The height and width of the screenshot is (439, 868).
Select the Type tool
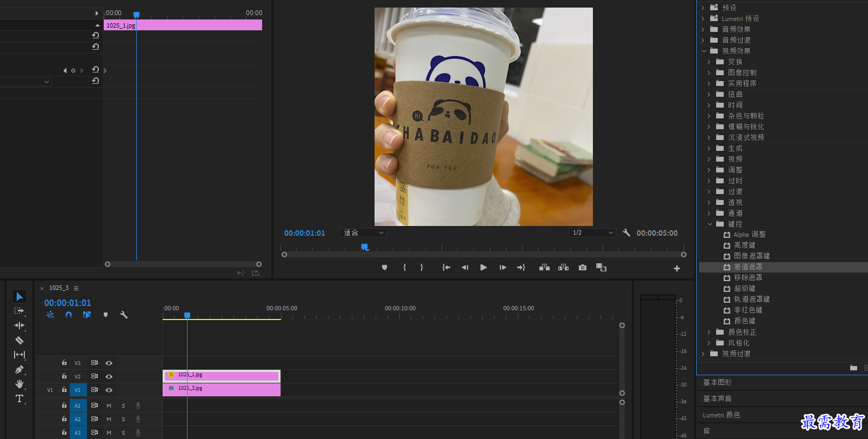(19, 398)
